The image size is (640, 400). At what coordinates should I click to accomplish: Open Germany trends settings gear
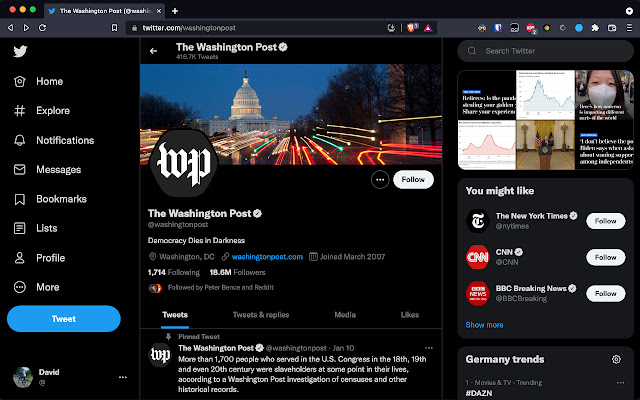617,359
